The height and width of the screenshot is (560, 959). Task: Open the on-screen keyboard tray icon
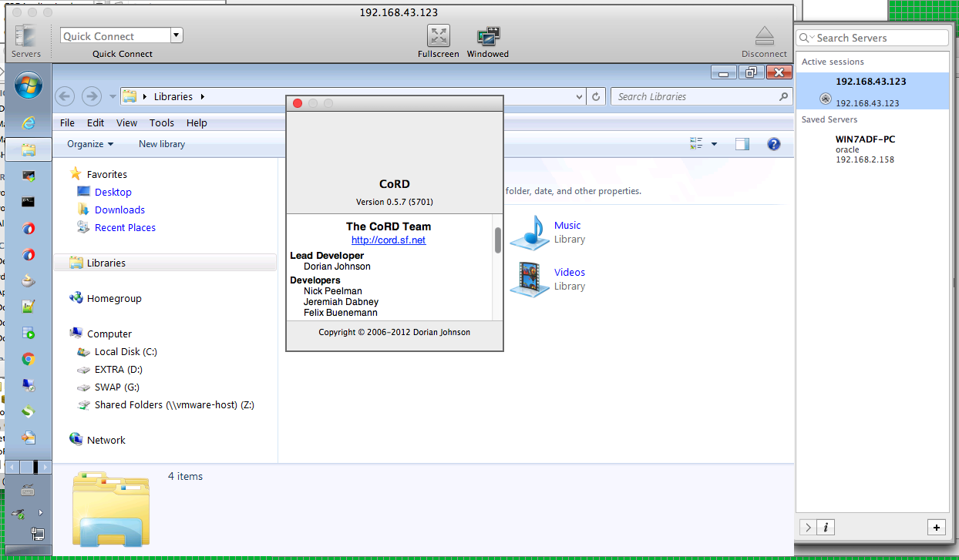[x=29, y=490]
